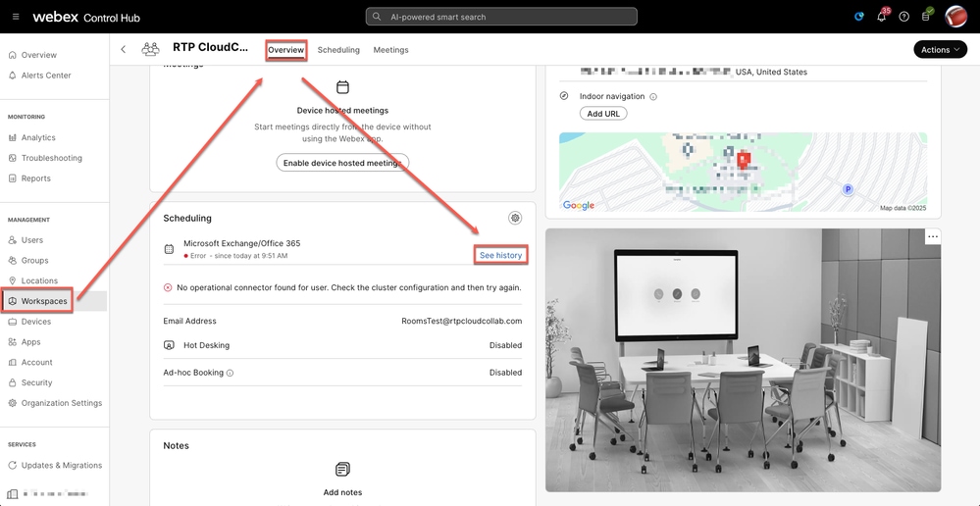Viewport: 980px width, 506px height.
Task: Click the red error icon next to No operational connector
Action: (x=168, y=287)
